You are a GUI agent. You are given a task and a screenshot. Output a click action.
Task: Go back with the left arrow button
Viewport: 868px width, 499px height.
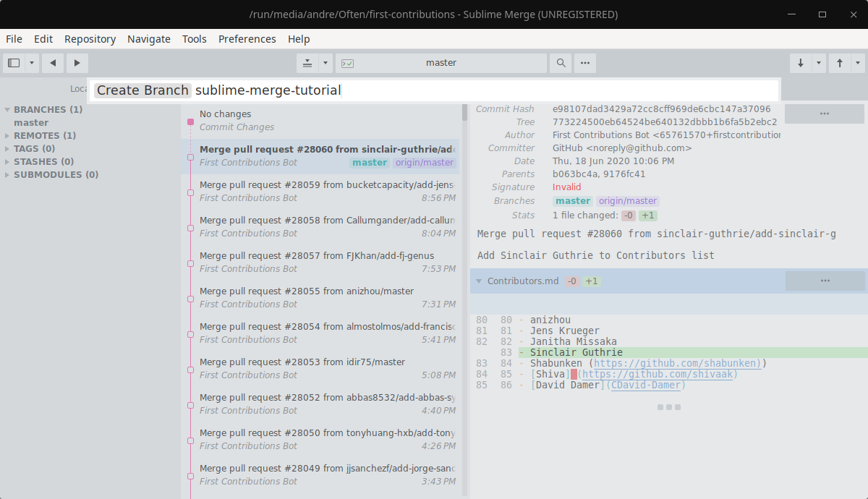click(x=52, y=63)
